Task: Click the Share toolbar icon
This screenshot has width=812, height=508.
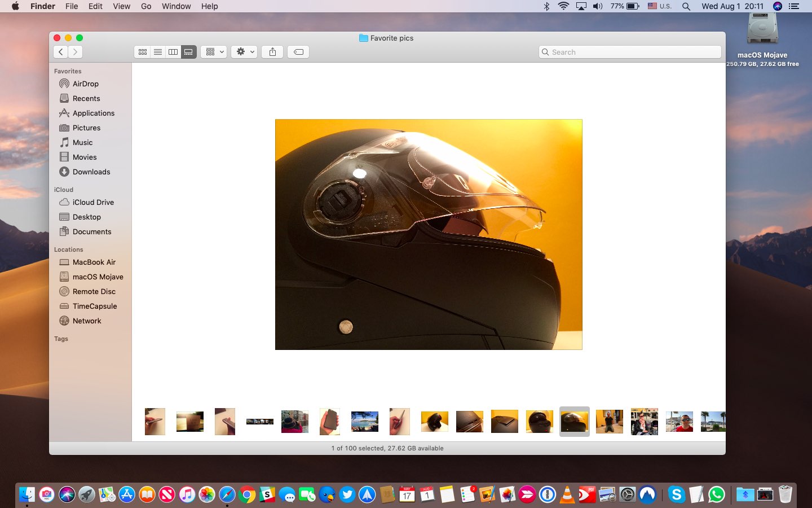Action: coord(272,52)
